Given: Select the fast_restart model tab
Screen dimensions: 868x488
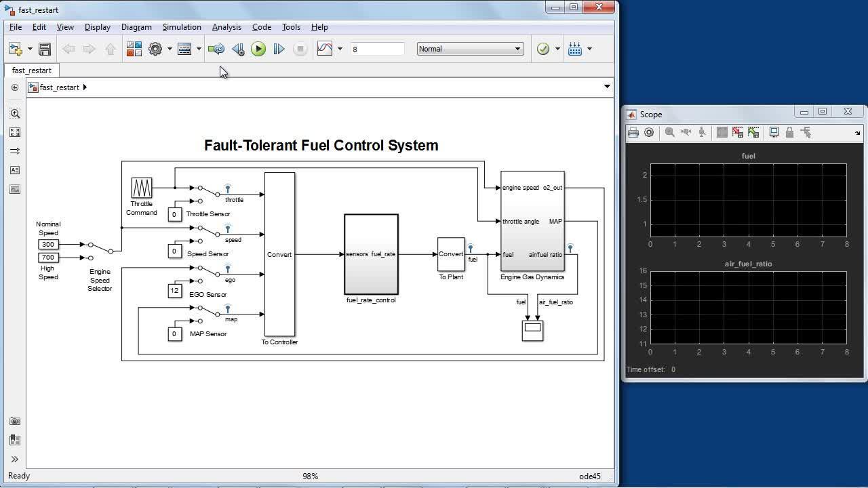Looking at the screenshot, I should [x=32, y=70].
